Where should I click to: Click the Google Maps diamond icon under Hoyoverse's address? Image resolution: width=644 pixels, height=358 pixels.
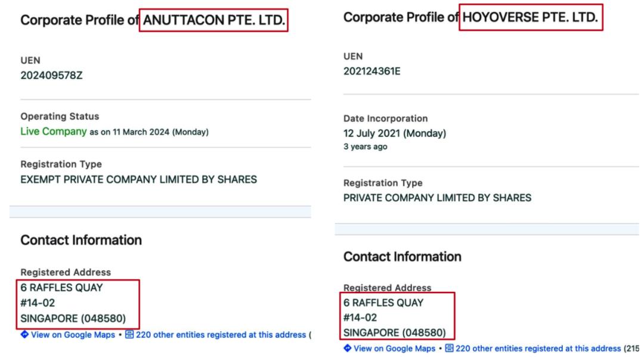(348, 348)
